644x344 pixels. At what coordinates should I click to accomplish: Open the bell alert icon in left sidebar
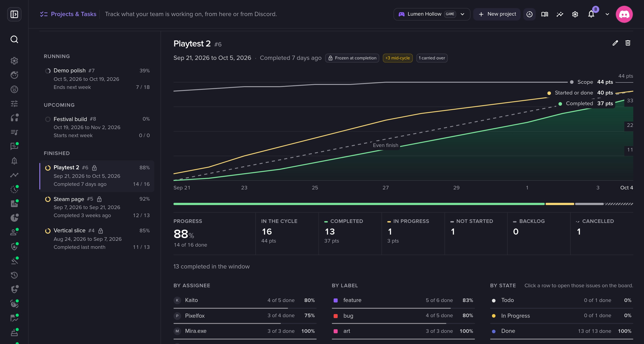pyautogui.click(x=14, y=161)
